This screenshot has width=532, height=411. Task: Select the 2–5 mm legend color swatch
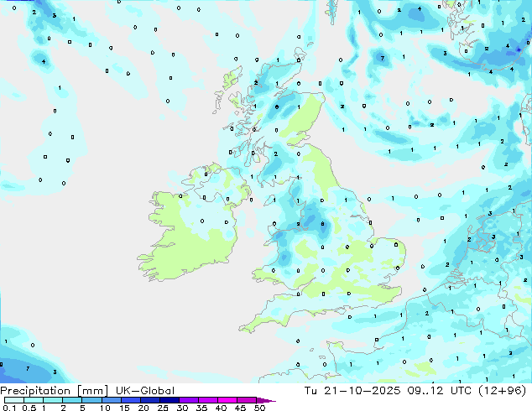[x=72, y=400]
